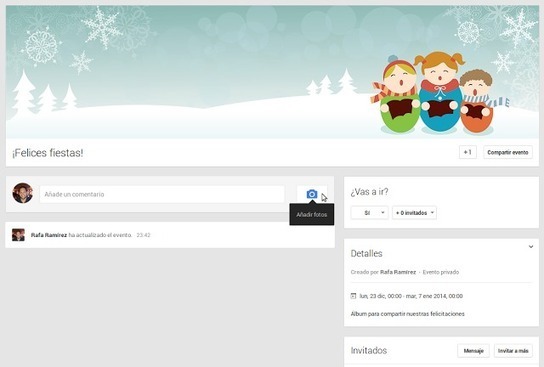Focus the Añade un comentario field
This screenshot has width=544, height=367.
point(162,194)
